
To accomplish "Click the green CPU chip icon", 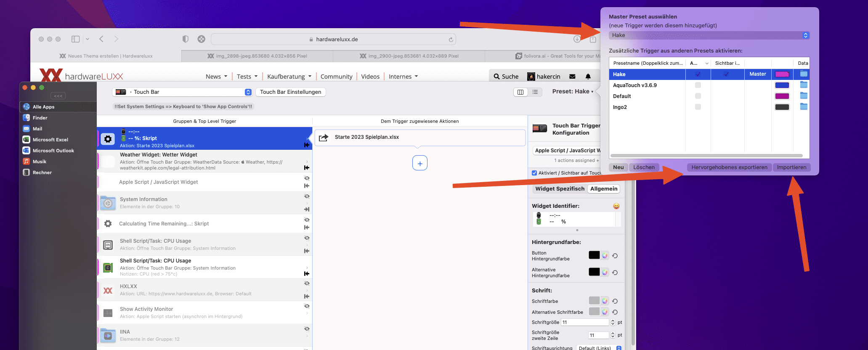I will pyautogui.click(x=108, y=267).
